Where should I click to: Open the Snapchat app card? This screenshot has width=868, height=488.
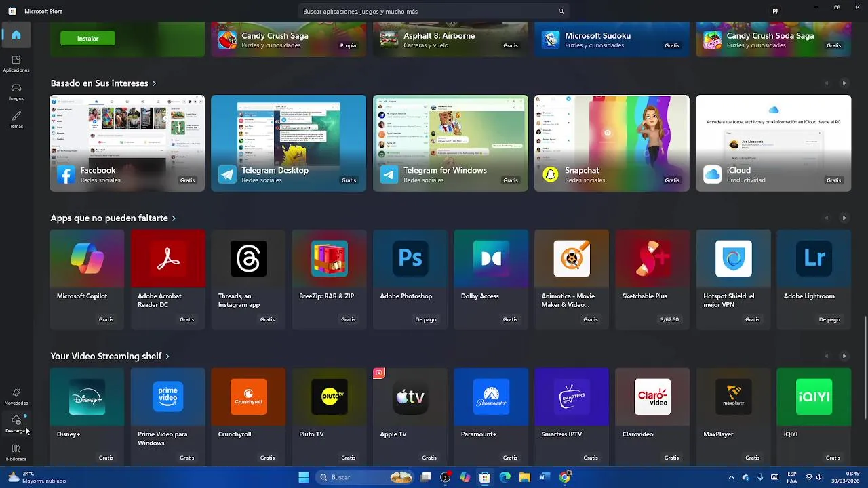612,143
